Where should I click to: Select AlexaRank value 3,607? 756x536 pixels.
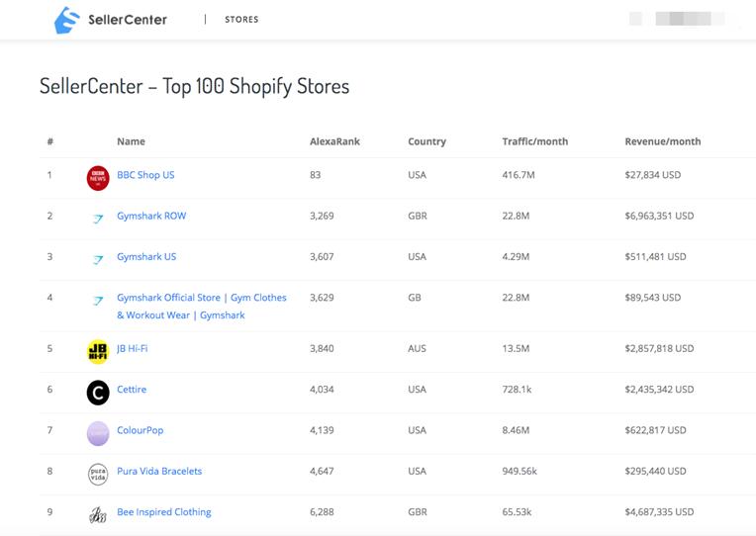point(322,257)
